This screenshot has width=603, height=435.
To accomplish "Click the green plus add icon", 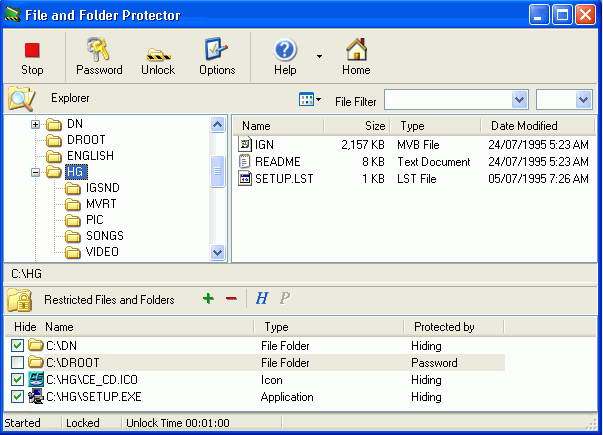I will [208, 299].
